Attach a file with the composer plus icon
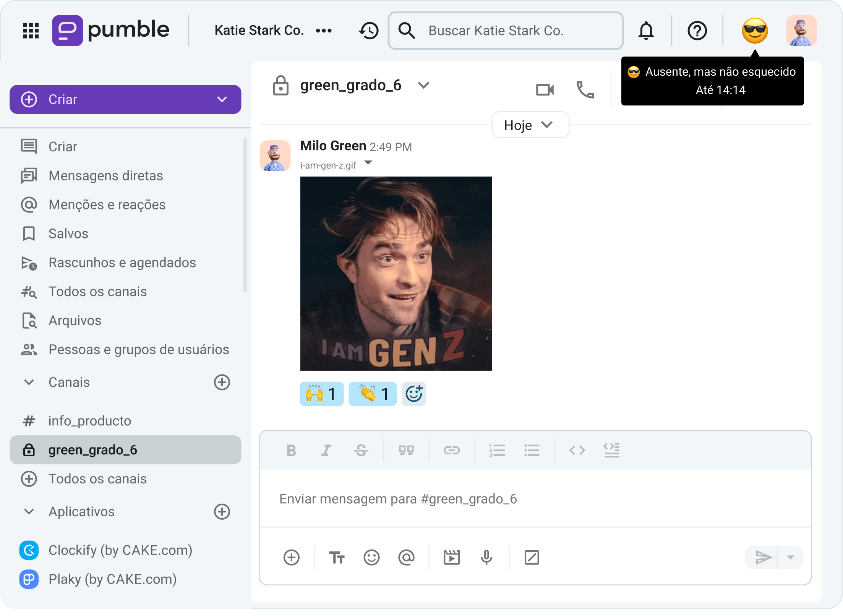The width and height of the screenshot is (843, 616). [292, 558]
